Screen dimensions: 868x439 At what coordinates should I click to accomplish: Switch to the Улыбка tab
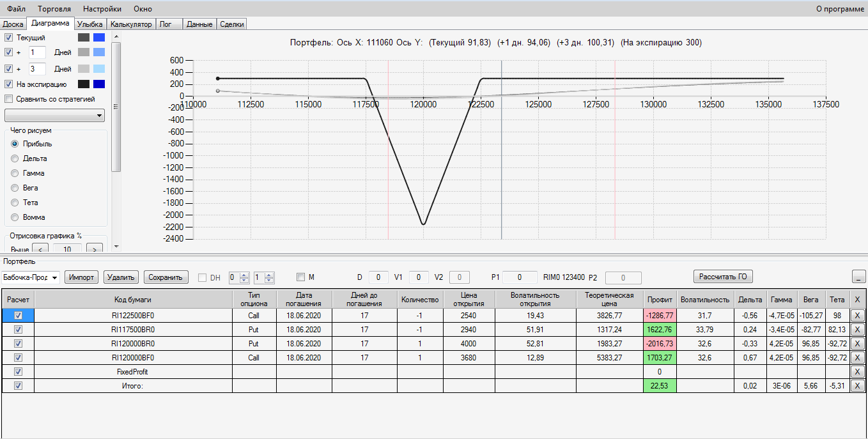pyautogui.click(x=90, y=24)
